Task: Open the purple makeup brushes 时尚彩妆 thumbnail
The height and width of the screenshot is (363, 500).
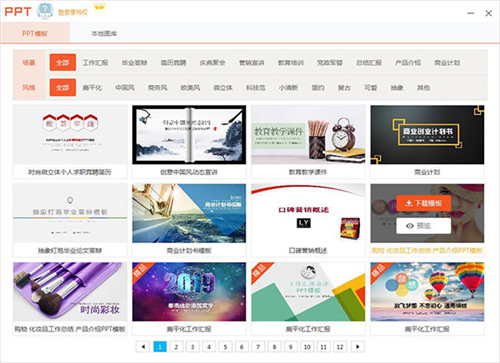Action: coord(70,292)
